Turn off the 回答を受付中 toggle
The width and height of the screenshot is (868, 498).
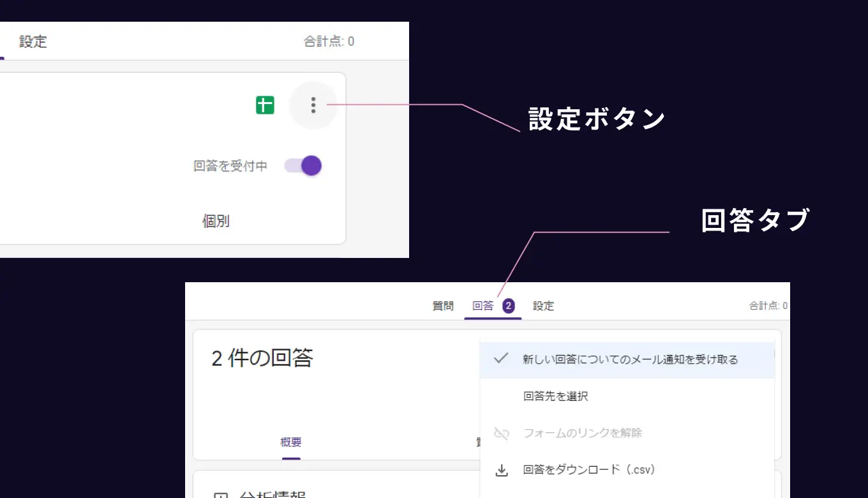(310, 165)
